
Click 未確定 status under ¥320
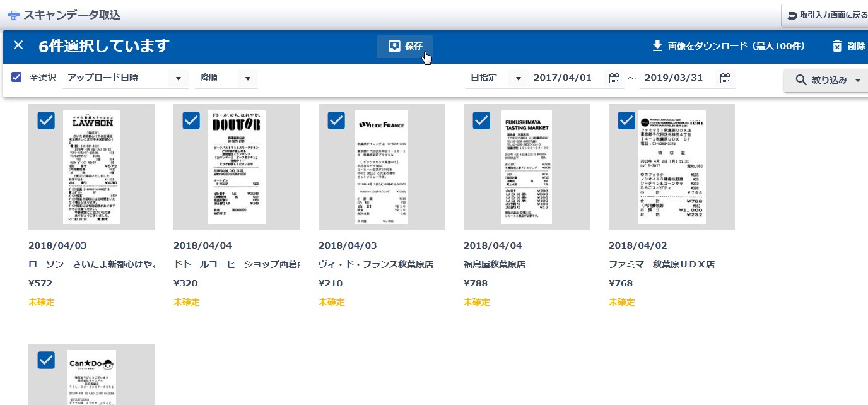tap(187, 302)
